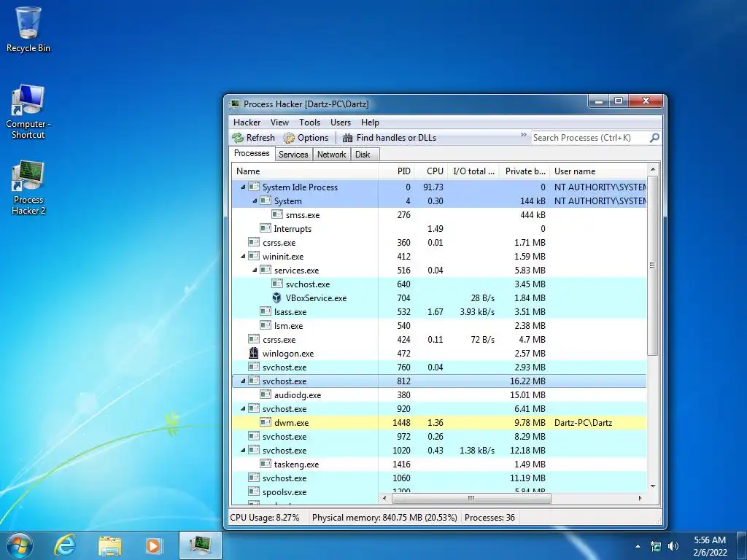
Task: Open Windows Media Player from taskbar
Action: click(154, 545)
